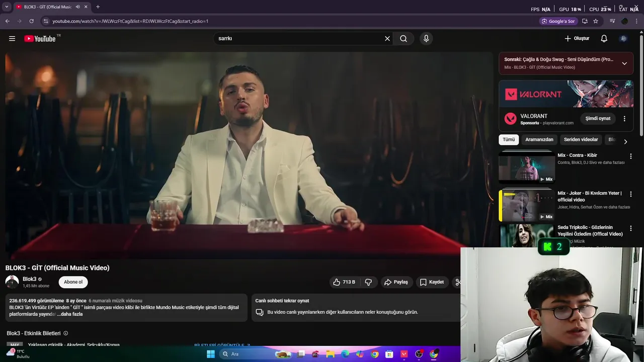Open weather widget showing 11°C Bulutlu
This screenshot has width=644, height=362.
18,354
